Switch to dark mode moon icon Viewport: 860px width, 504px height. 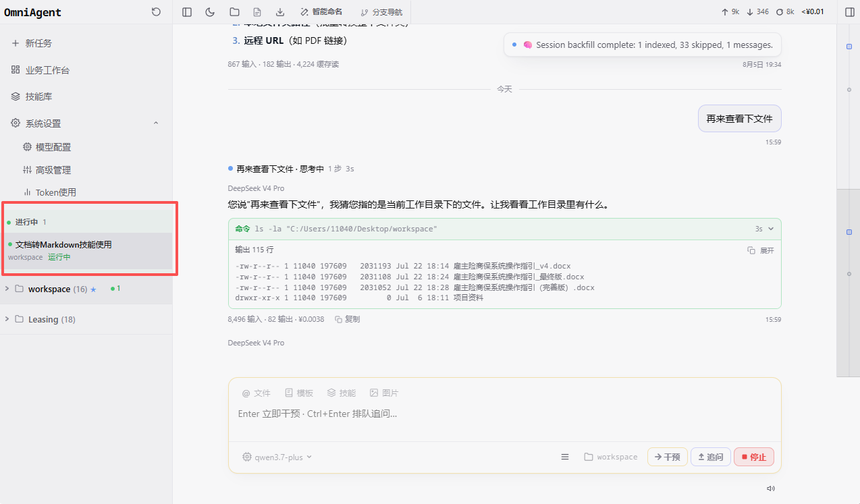click(x=210, y=12)
